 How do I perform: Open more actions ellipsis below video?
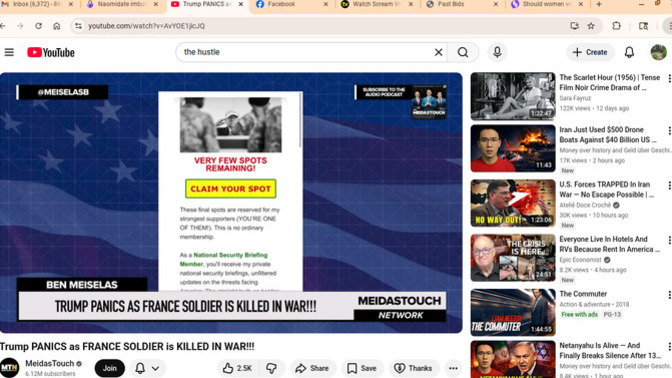453,368
